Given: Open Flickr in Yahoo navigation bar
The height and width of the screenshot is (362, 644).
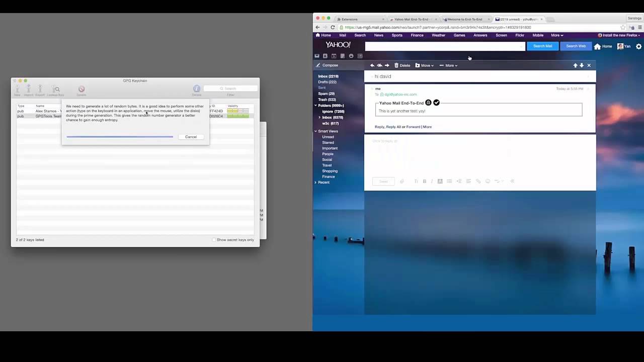Looking at the screenshot, I should tap(520, 35).
